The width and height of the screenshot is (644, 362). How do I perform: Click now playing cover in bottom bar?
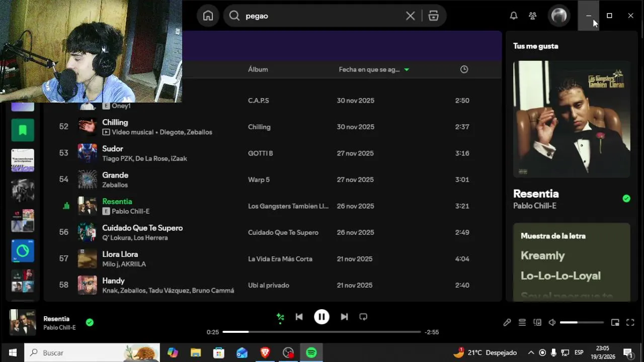[x=23, y=322]
